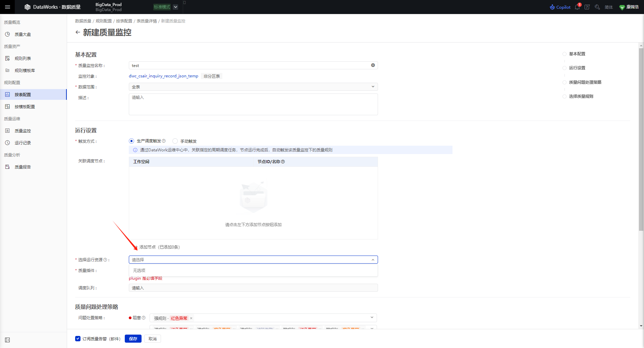Click the 调度队列 input field
Image resolution: width=644 pixels, height=348 pixels.
[x=253, y=288]
